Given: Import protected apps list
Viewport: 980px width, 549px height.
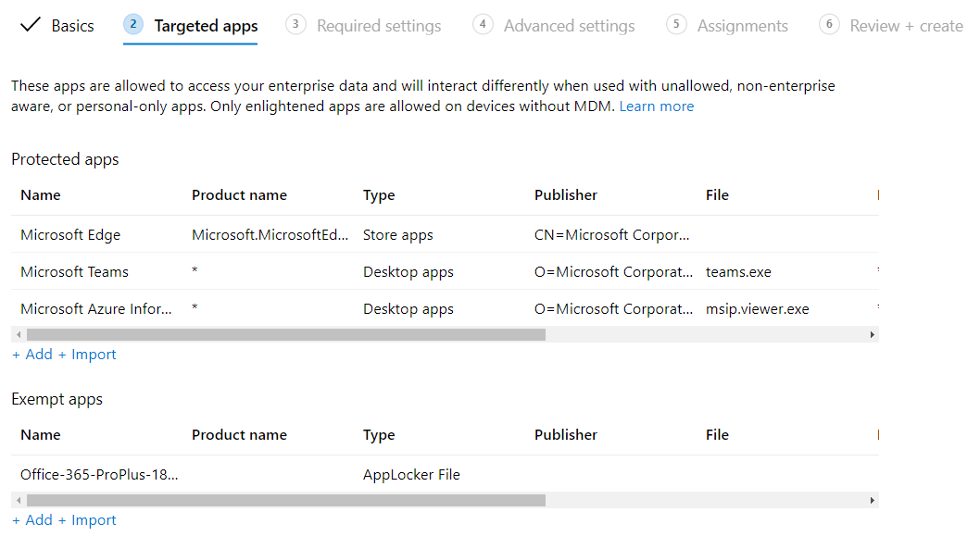Looking at the screenshot, I should (87, 355).
